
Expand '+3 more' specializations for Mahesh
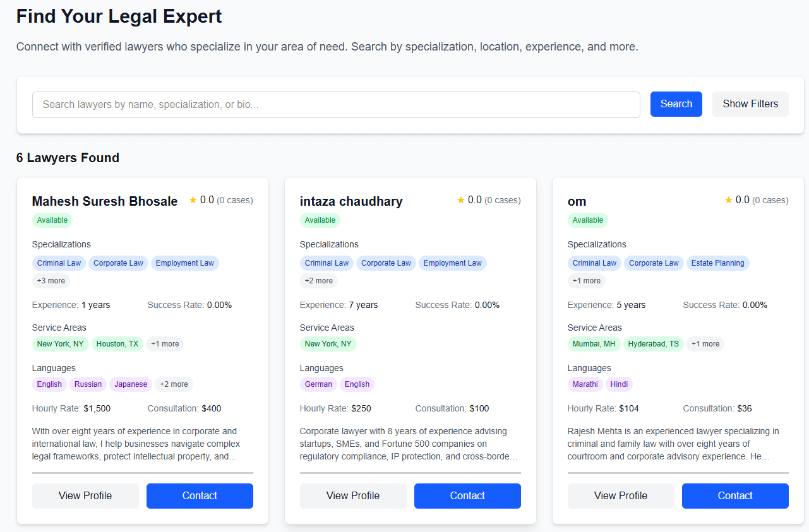click(x=51, y=281)
